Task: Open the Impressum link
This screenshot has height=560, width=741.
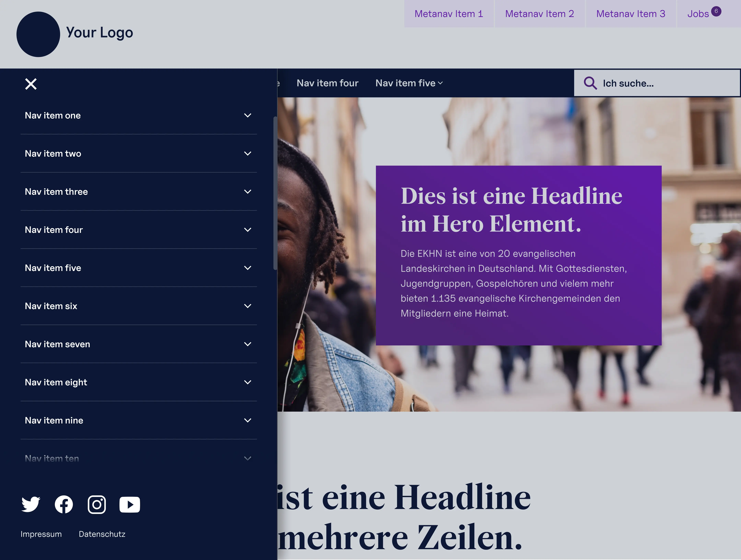Action: 41,534
